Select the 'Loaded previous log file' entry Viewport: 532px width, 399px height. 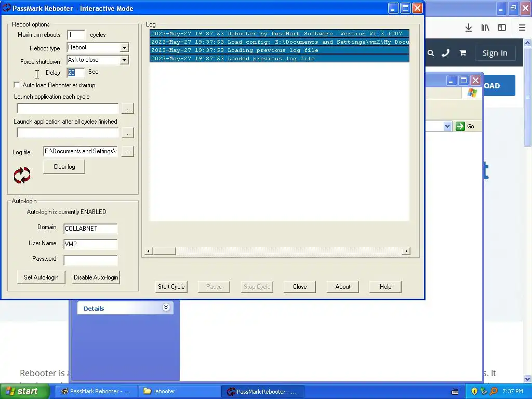(x=279, y=58)
